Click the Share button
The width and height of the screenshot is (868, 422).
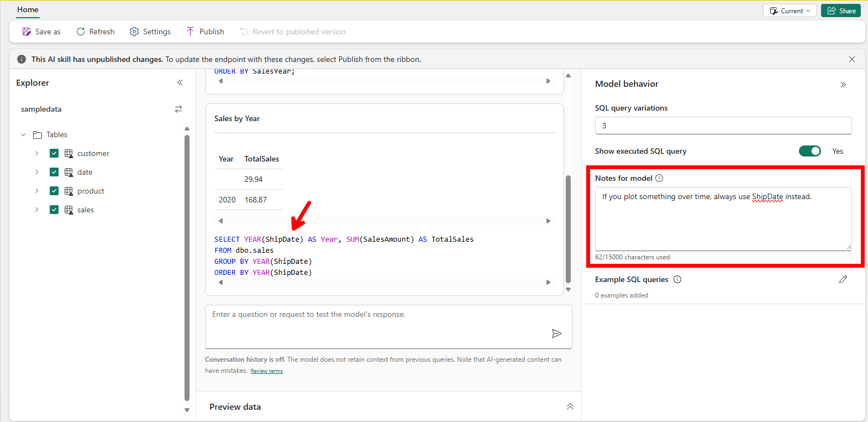(840, 11)
